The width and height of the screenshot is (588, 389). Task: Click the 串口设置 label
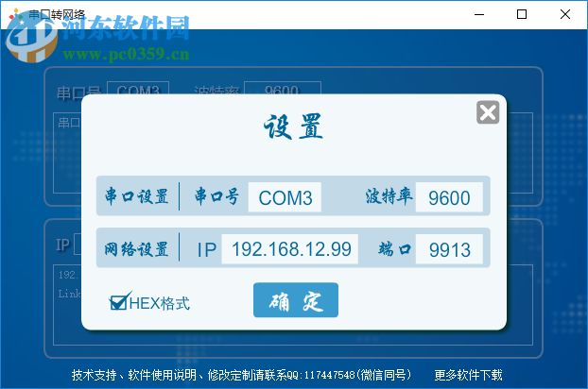pyautogui.click(x=136, y=196)
